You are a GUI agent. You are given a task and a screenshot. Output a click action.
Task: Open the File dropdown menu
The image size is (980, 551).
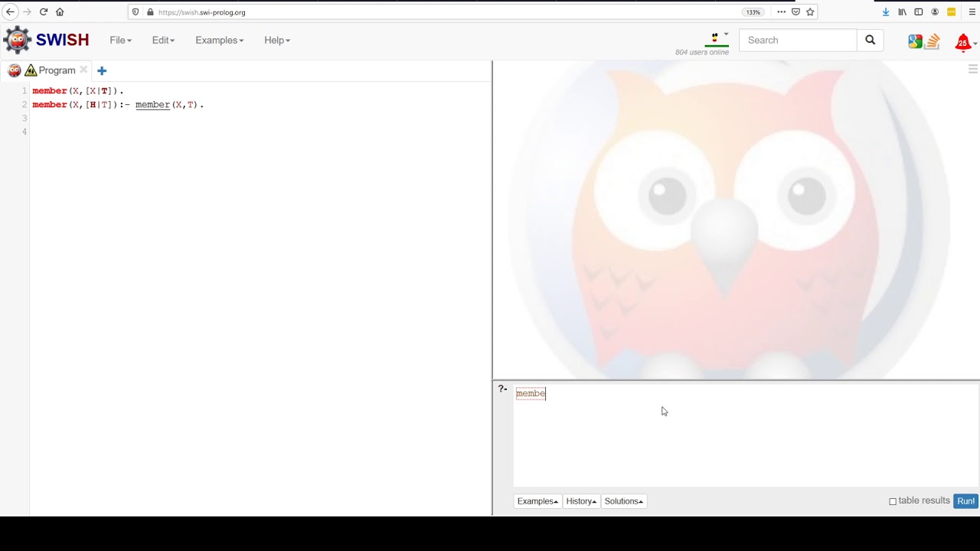pos(120,40)
